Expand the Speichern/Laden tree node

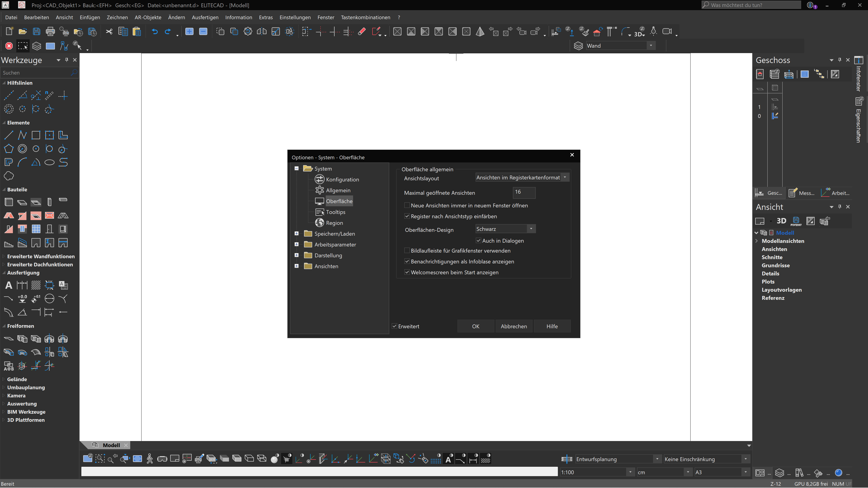tap(297, 233)
